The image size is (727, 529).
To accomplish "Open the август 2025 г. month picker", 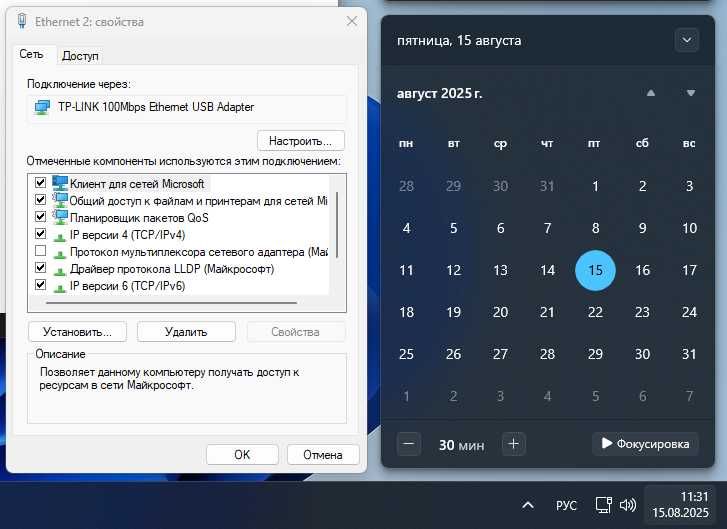I will pyautogui.click(x=439, y=93).
